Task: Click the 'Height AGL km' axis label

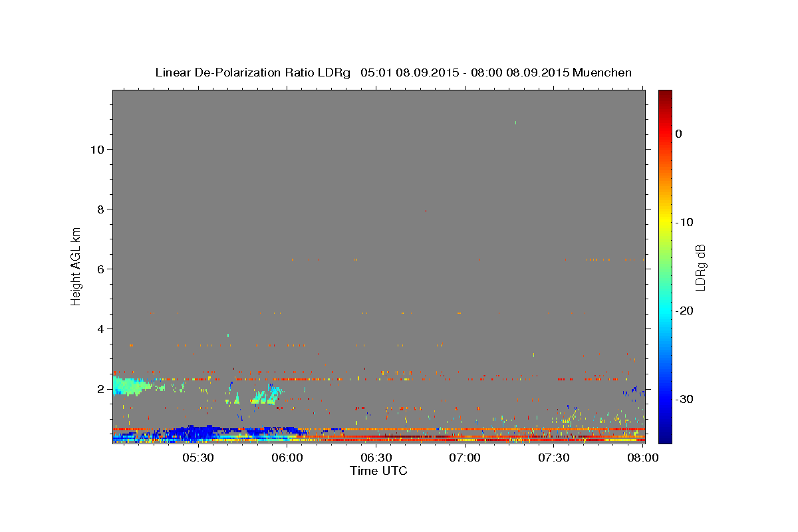Action: click(x=76, y=266)
